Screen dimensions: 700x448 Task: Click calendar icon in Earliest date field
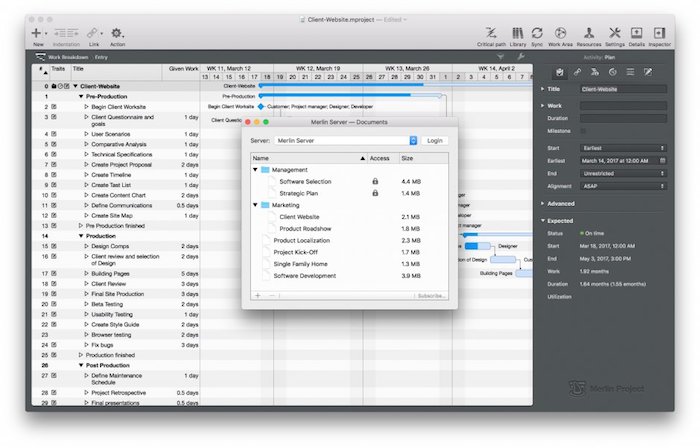(662, 161)
